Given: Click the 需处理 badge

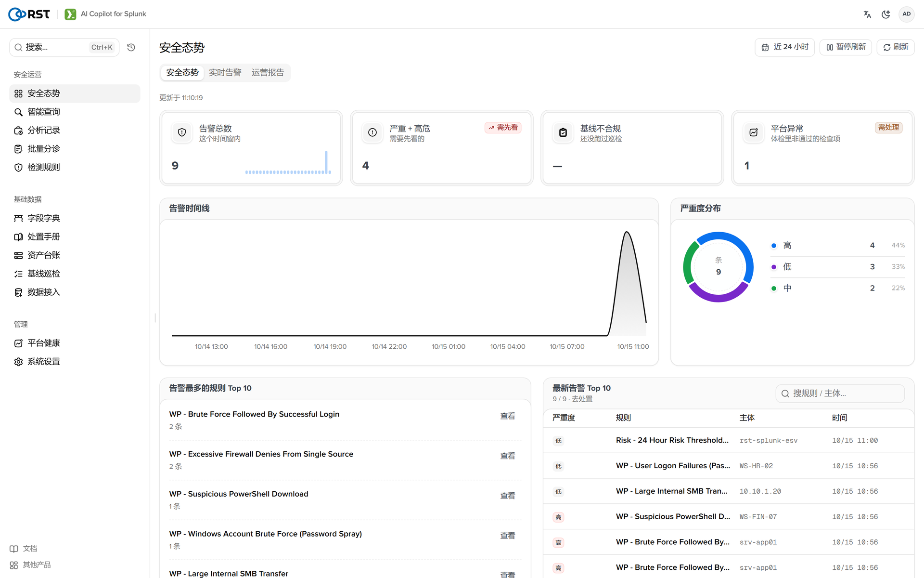Looking at the screenshot, I should tap(888, 128).
